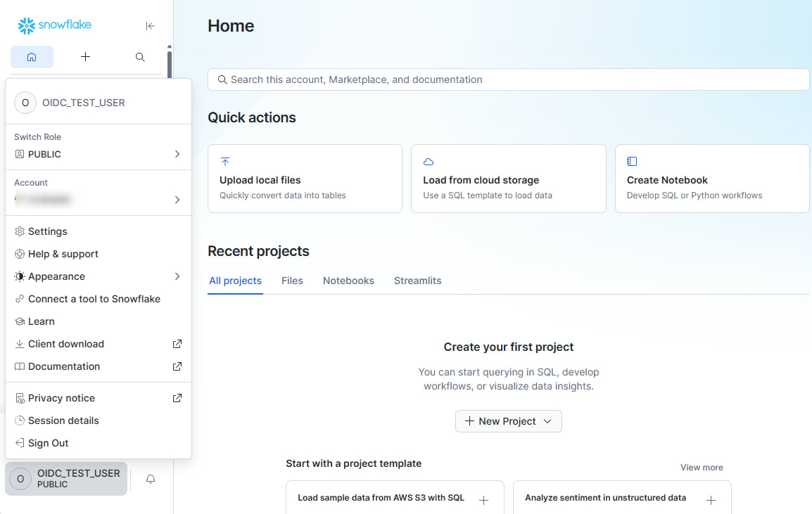Click the Settings gear icon
The image size is (812, 514).
pos(20,231)
